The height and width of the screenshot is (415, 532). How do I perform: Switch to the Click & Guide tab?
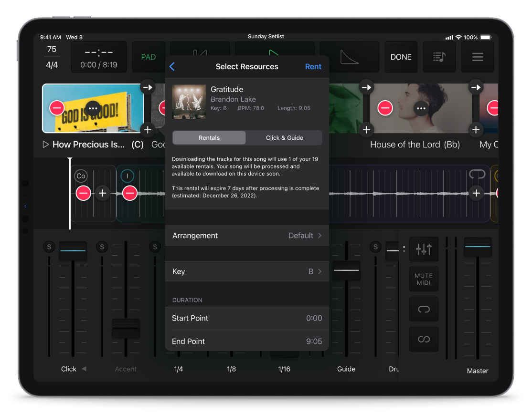[x=284, y=137]
